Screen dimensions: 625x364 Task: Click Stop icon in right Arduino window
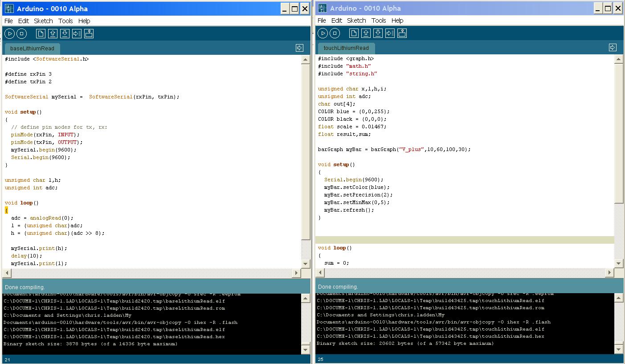click(x=335, y=33)
